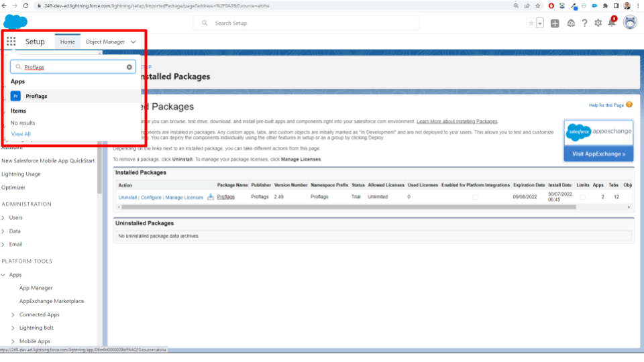Click the Help for this Page link
This screenshot has width=644, height=362.
click(x=606, y=105)
